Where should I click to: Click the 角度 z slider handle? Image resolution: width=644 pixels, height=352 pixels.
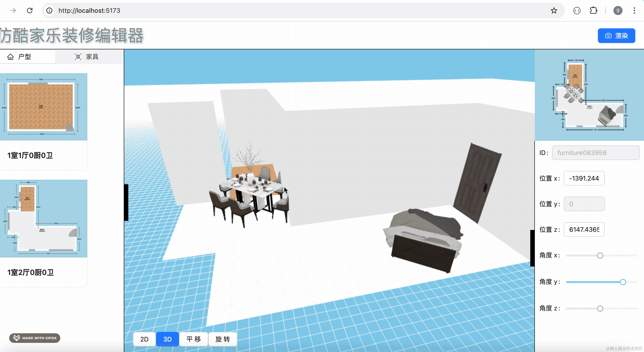600,309
